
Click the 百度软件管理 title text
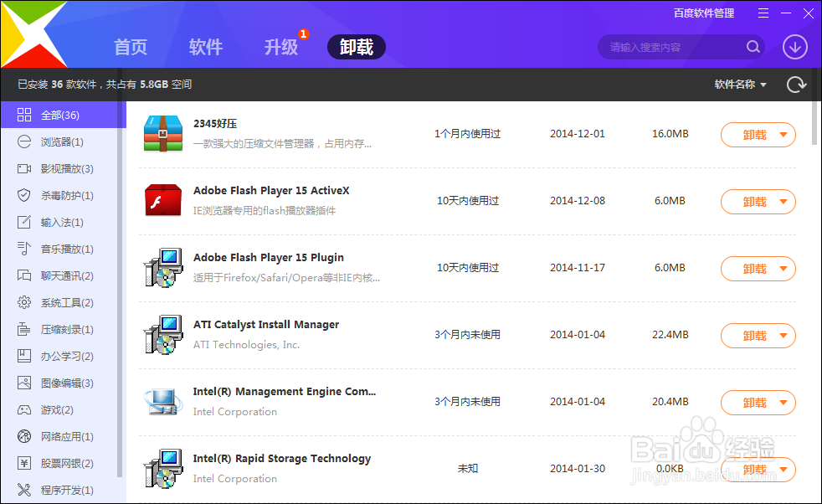703,13
